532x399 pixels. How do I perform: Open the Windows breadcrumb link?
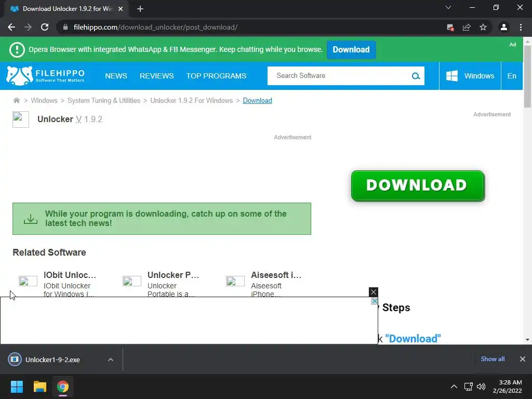coord(44,100)
